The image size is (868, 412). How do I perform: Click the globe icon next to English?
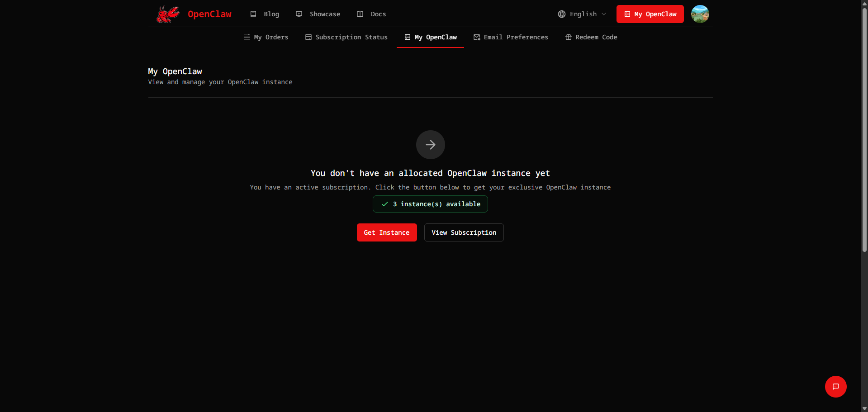[561, 14]
